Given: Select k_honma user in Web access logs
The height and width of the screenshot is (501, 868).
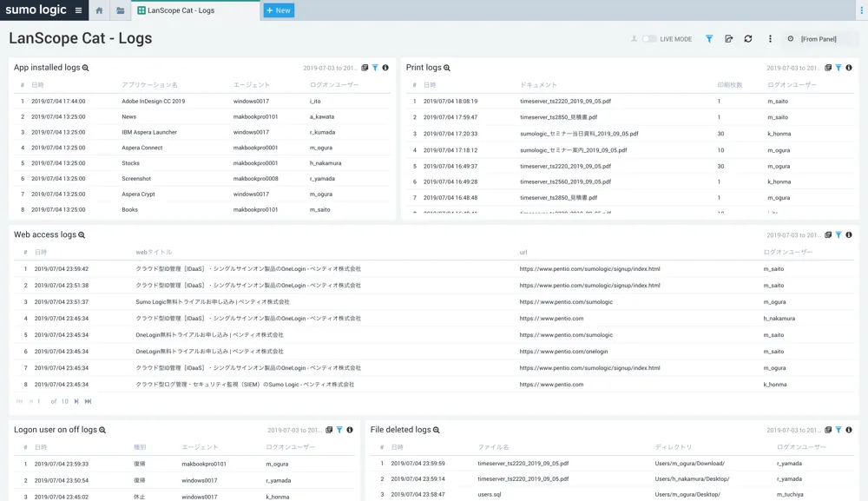Looking at the screenshot, I should [x=775, y=384].
